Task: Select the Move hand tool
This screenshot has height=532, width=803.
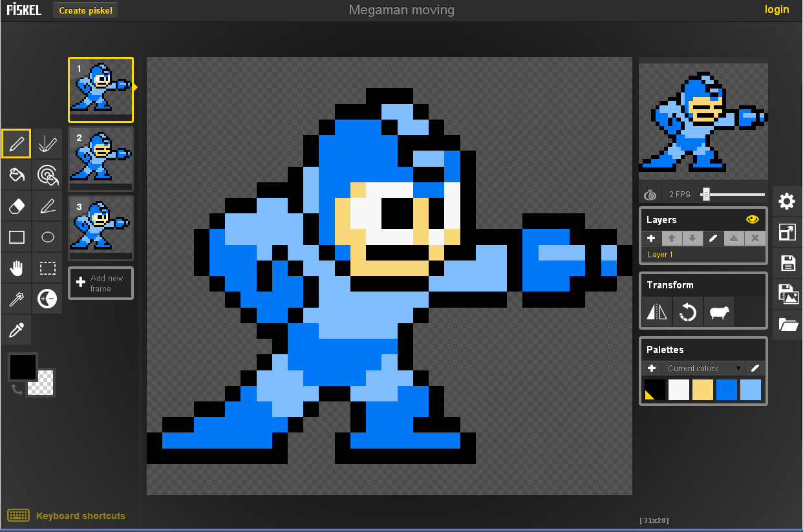Action: pyautogui.click(x=16, y=268)
